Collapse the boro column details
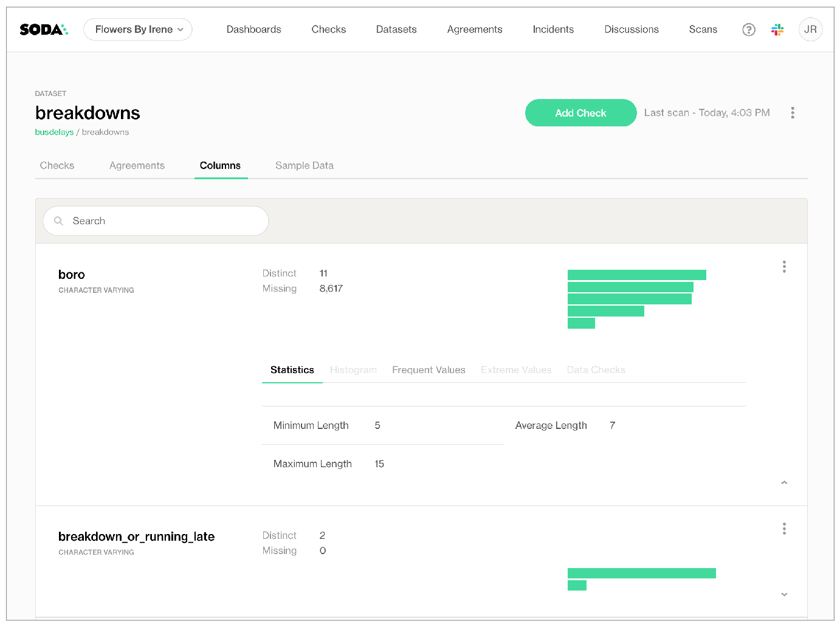 783,482
